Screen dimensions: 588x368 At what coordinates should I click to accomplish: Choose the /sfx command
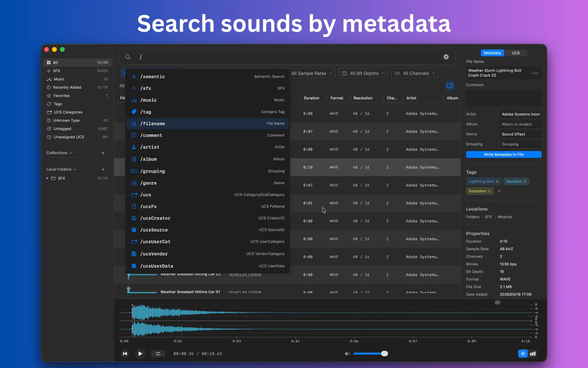208,88
